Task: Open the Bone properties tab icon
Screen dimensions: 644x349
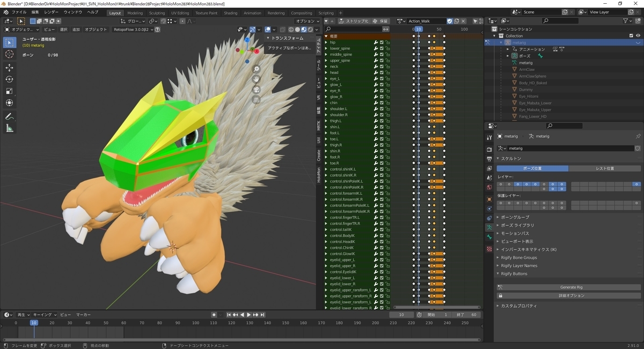Action: [x=489, y=237]
